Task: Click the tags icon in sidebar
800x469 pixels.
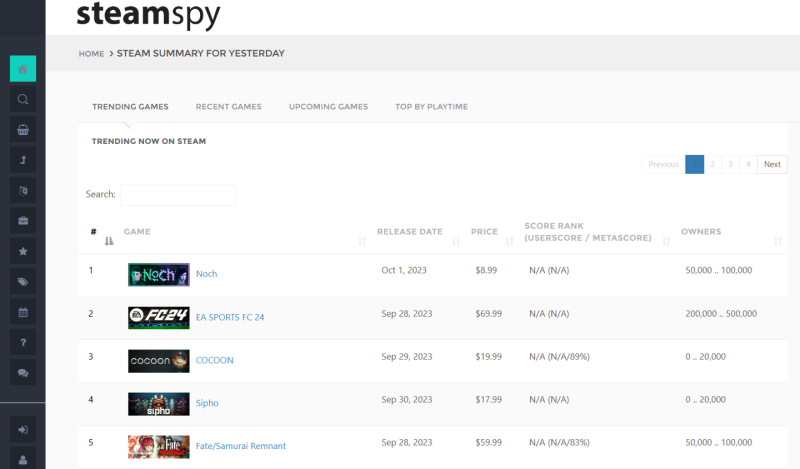Action: (x=23, y=281)
